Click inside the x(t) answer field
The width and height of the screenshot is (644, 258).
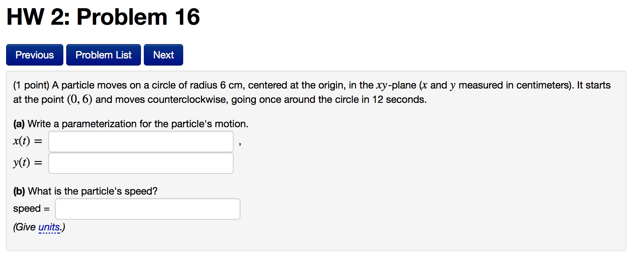pos(141,141)
